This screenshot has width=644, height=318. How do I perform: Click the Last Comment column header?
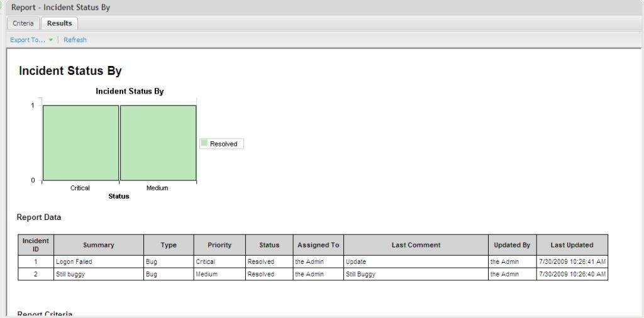416,245
